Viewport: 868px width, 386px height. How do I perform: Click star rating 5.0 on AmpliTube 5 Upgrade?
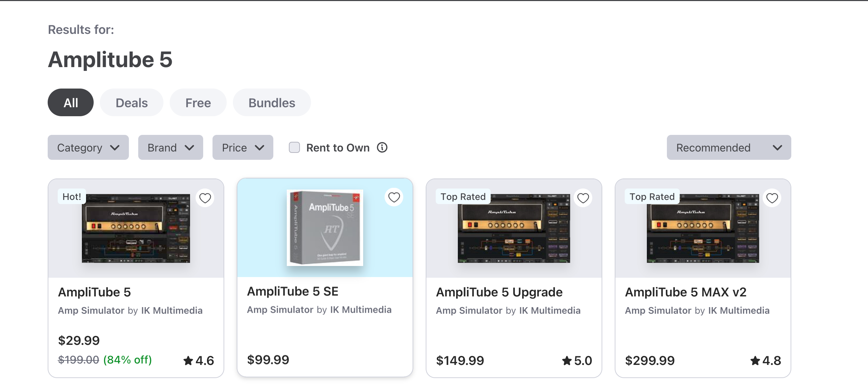click(577, 361)
